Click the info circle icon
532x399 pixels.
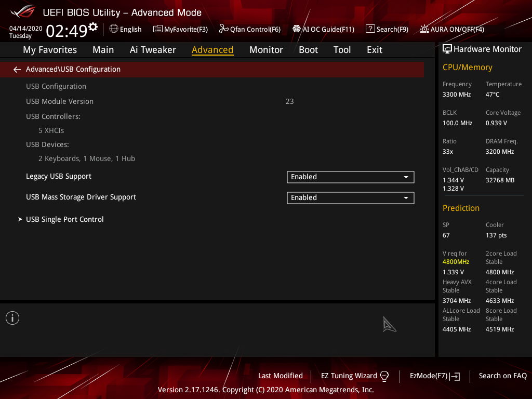pos(12,318)
